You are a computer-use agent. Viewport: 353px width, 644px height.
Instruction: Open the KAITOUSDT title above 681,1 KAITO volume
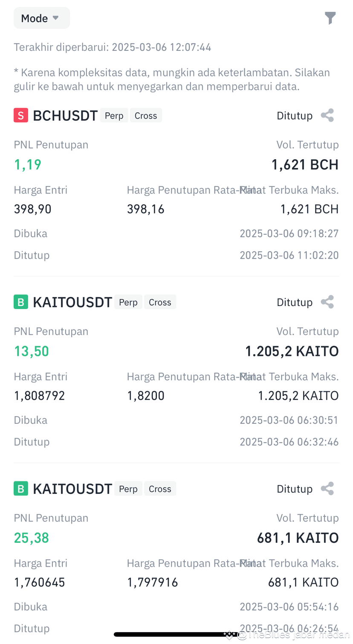click(72, 489)
